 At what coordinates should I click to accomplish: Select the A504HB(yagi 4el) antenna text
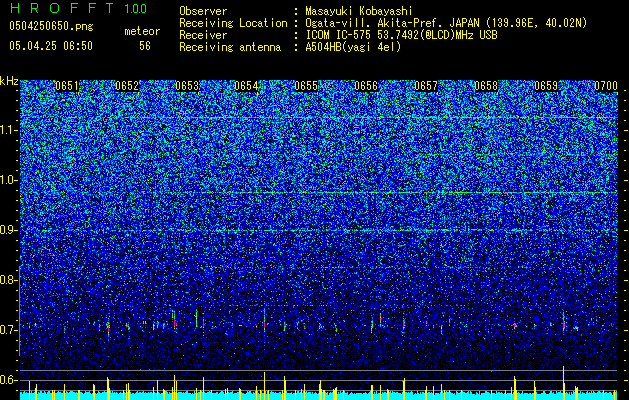tap(353, 47)
